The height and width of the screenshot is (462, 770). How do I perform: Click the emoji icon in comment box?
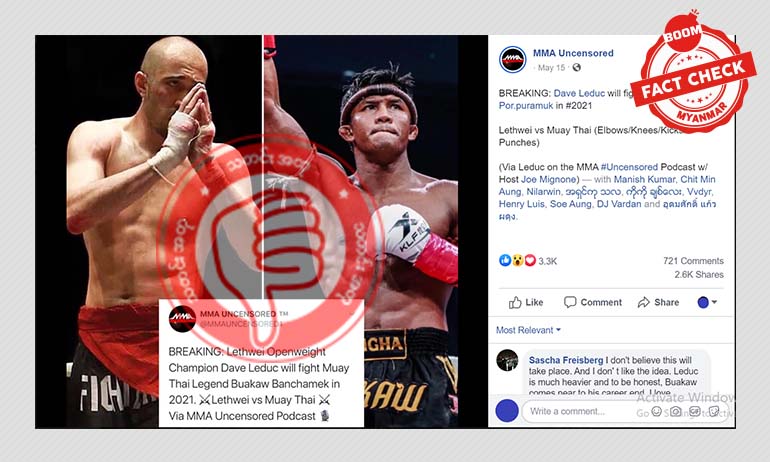657,411
